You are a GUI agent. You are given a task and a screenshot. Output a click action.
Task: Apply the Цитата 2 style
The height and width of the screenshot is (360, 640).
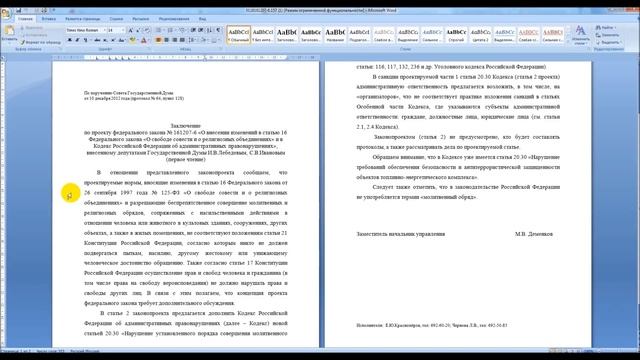click(480, 35)
